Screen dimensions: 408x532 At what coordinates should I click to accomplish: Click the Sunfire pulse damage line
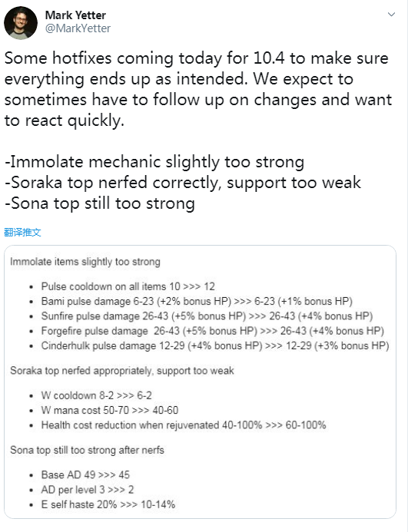tap(207, 316)
